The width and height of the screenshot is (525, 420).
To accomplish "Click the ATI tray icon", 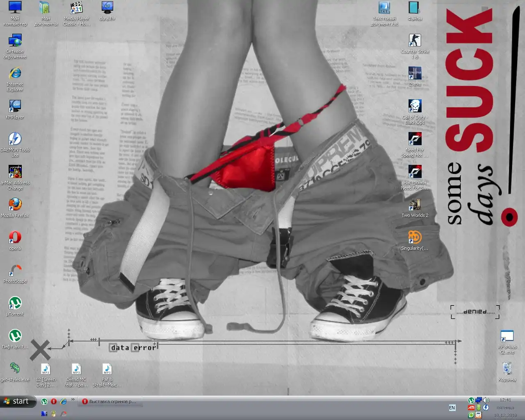I will click(471, 408).
